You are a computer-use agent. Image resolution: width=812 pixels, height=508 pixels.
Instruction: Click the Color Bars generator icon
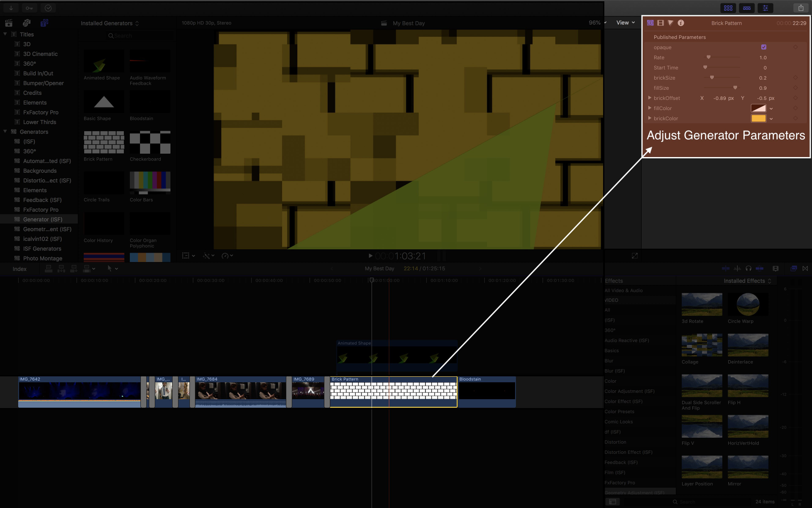click(150, 182)
